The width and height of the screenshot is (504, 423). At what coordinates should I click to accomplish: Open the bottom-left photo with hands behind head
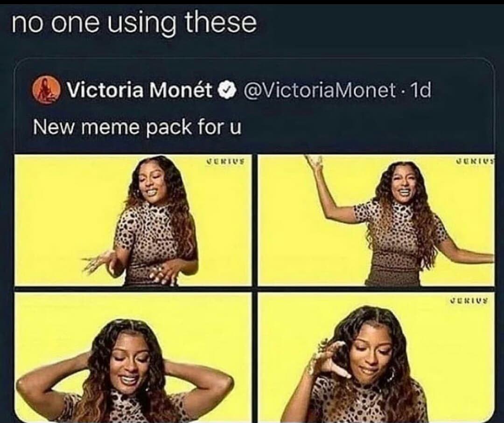click(x=133, y=357)
